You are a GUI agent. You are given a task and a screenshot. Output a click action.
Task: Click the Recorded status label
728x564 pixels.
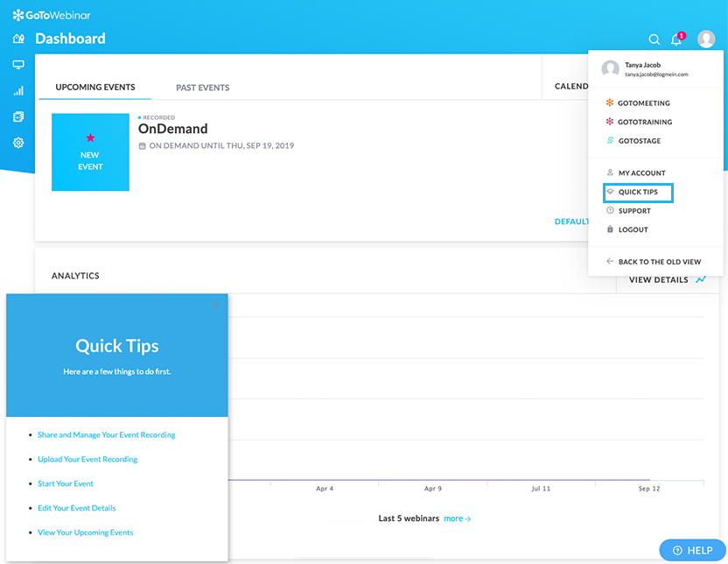[x=158, y=117]
